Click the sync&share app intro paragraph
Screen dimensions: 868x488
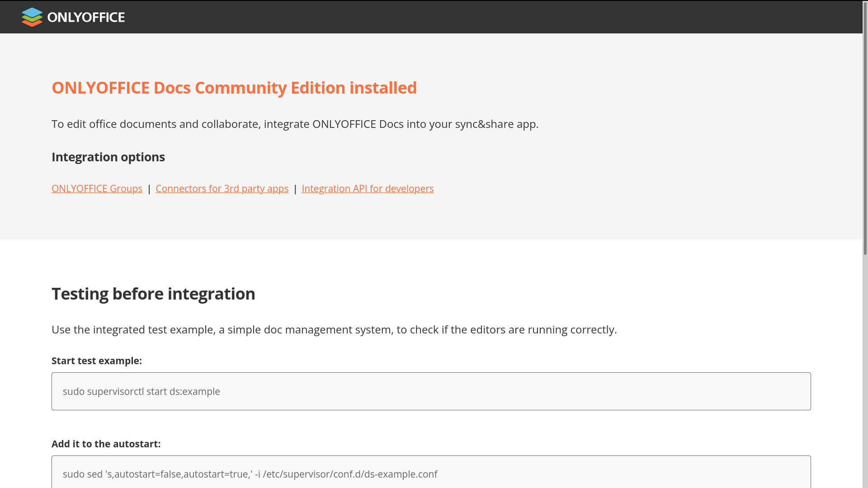(x=295, y=124)
